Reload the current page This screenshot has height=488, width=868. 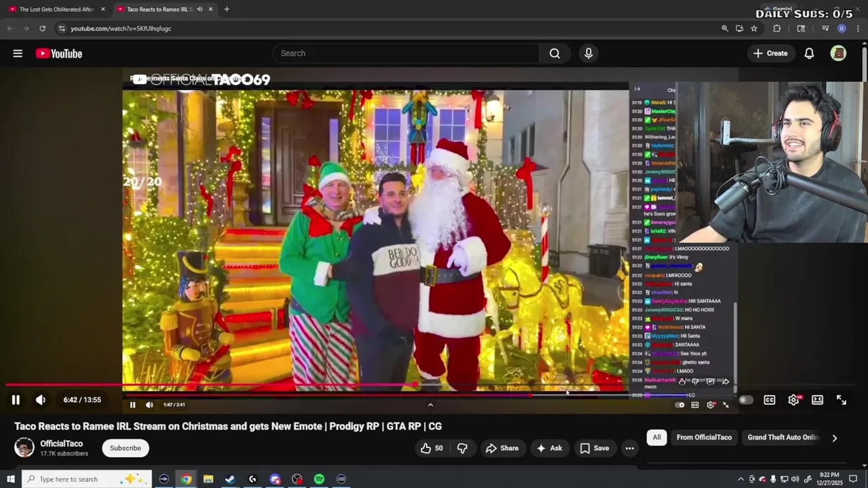(42, 28)
